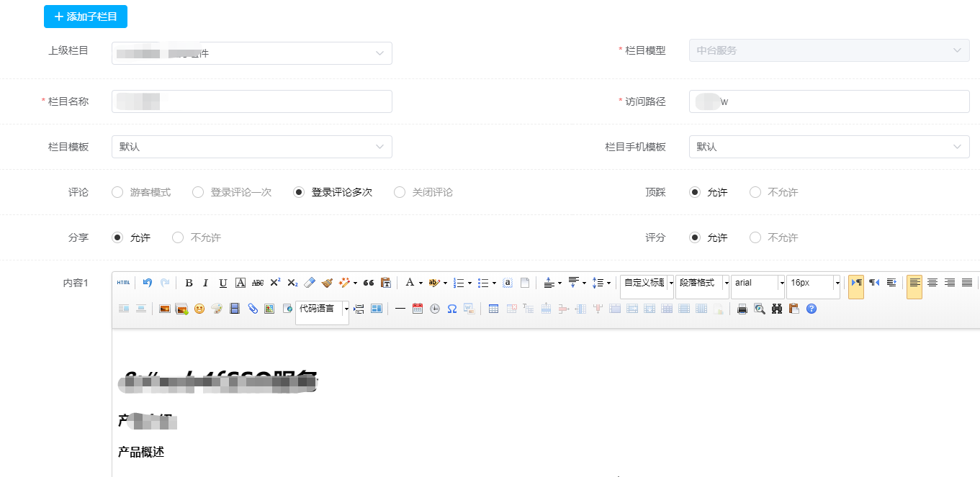Select the format brush tool
The height and width of the screenshot is (477, 980).
click(x=327, y=283)
